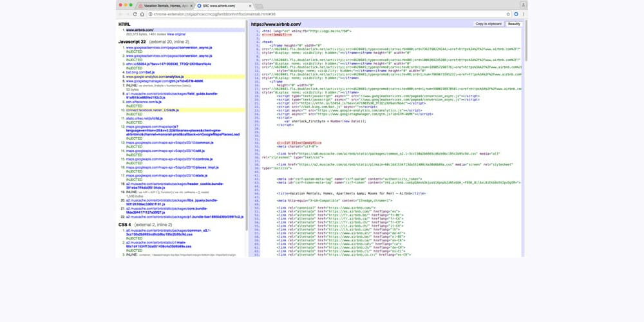Click the blue circle extension icon in toolbar

tap(516, 14)
